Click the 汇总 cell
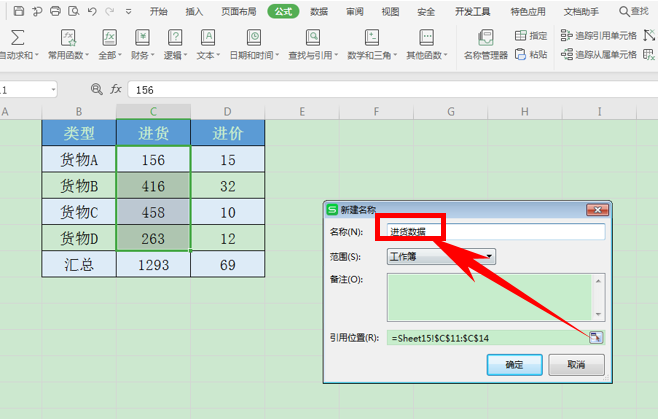 coord(79,264)
